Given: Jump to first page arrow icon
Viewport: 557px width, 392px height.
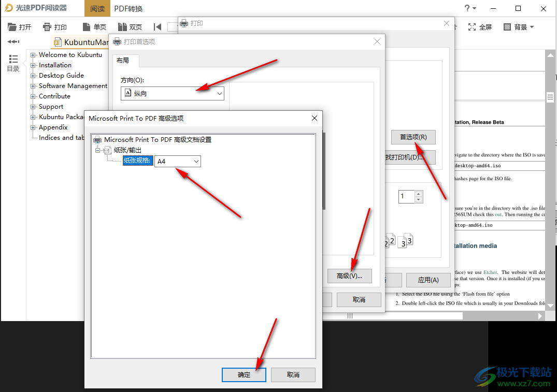Looking at the screenshot, I should tap(158, 27).
